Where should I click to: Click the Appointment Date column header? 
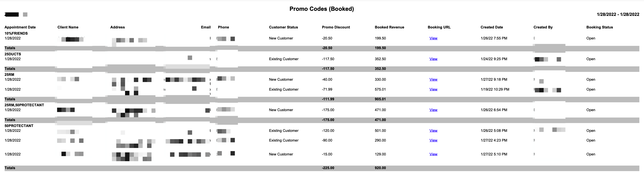(x=20, y=27)
